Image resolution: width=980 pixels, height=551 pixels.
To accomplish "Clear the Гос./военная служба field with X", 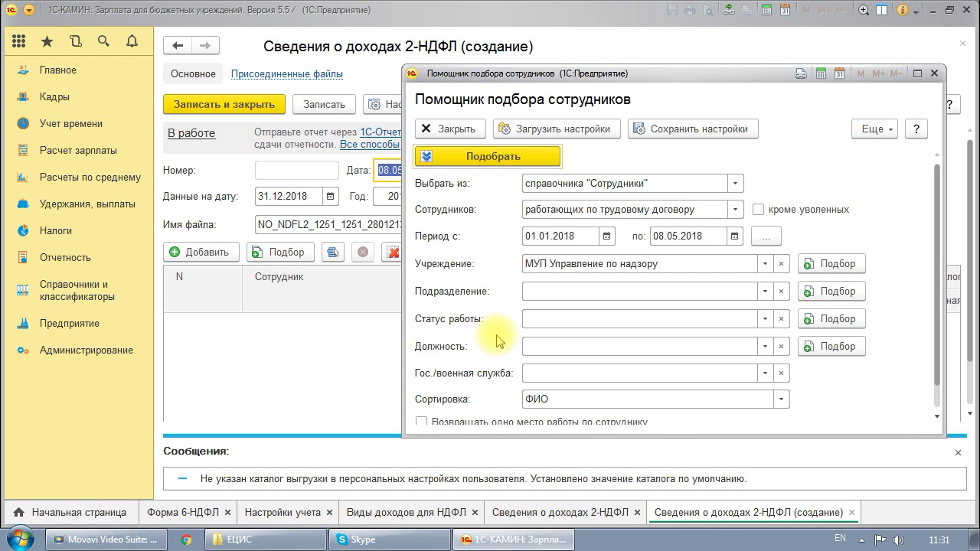I will pos(781,373).
